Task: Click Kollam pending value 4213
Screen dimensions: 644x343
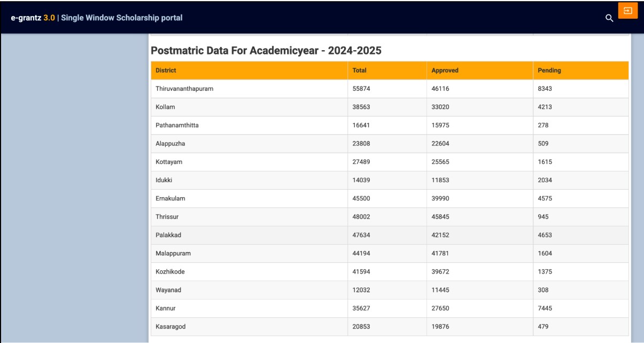Action: coord(545,107)
